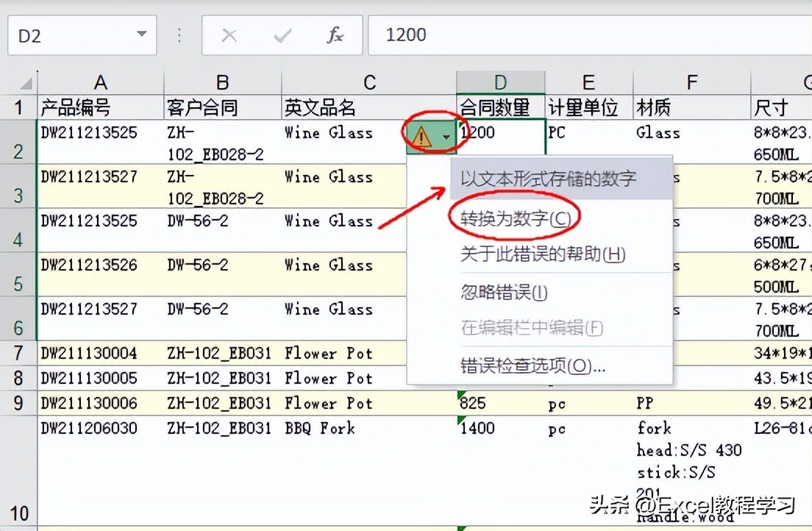Select cell D9 containing 825
The width and height of the screenshot is (812, 531).
(500, 403)
